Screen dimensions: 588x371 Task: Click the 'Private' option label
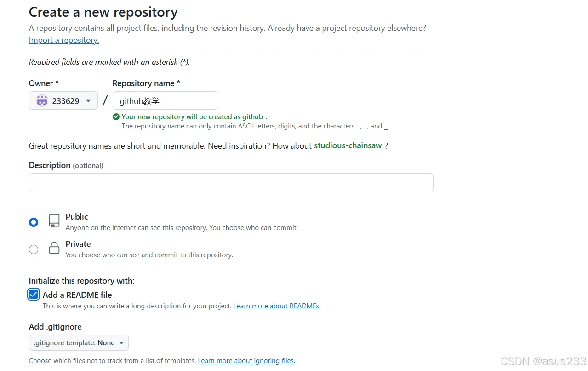[x=78, y=244]
